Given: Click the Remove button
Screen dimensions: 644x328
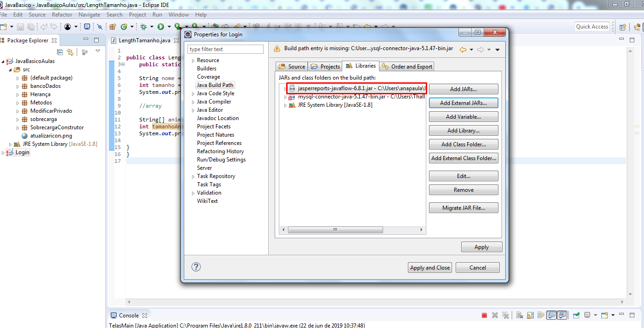Looking at the screenshot, I should (463, 190).
